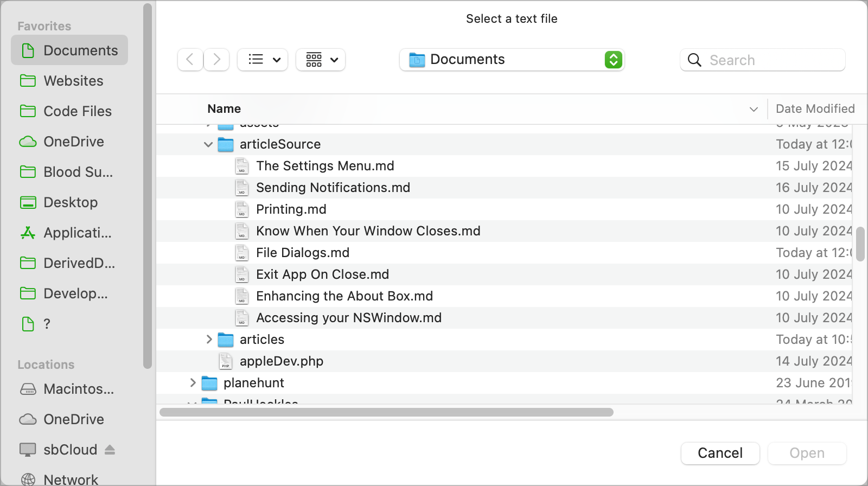Go forward with the right chevron button
The image size is (868, 486).
(x=216, y=59)
